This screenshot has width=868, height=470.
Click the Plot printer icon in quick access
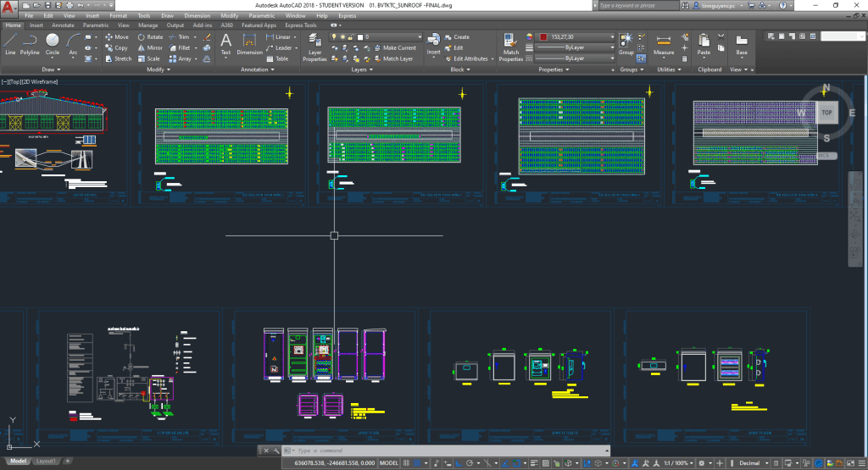click(x=70, y=6)
